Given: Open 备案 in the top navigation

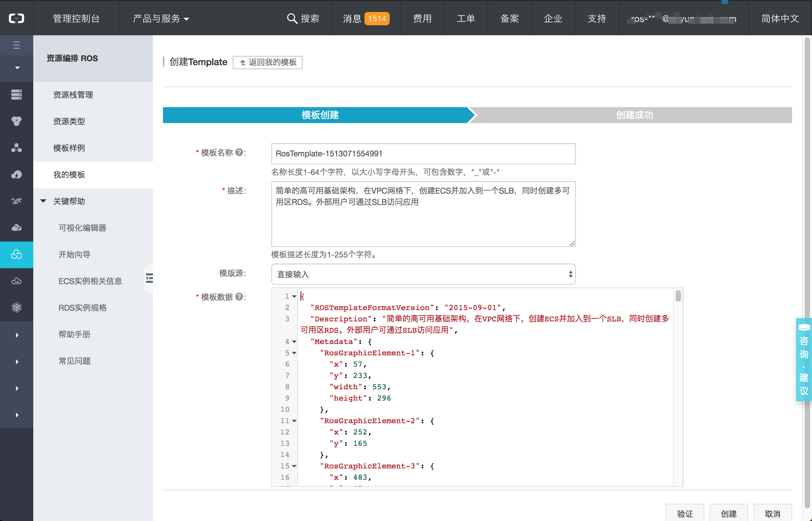Looking at the screenshot, I should (510, 18).
